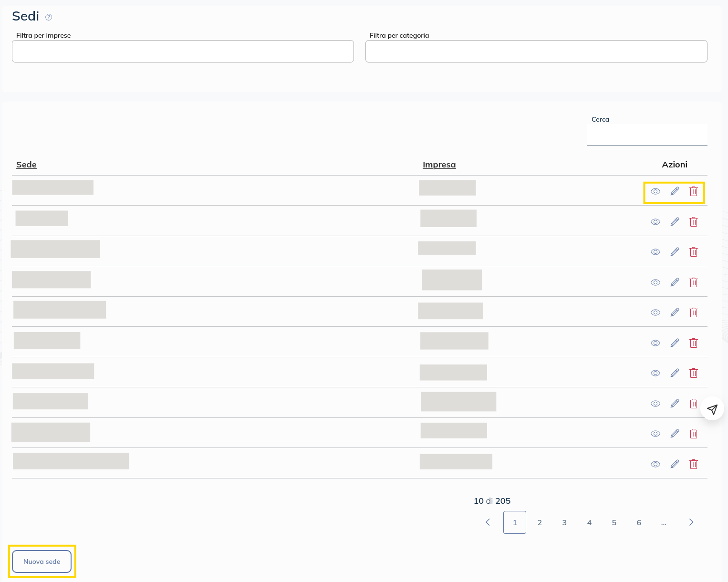Viewport: 728px width, 582px height.
Task: Open the Filtra per categoria dropdown
Action: coord(536,51)
